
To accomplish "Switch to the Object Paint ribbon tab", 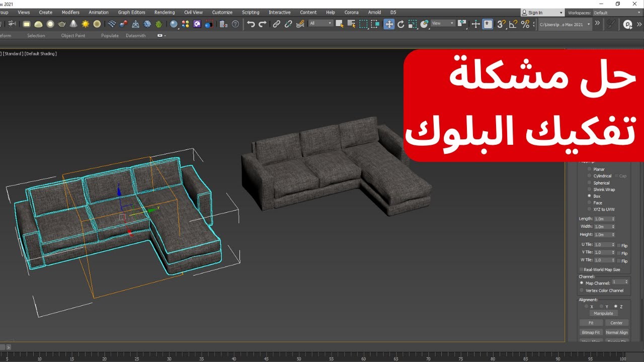I will pos(73,36).
